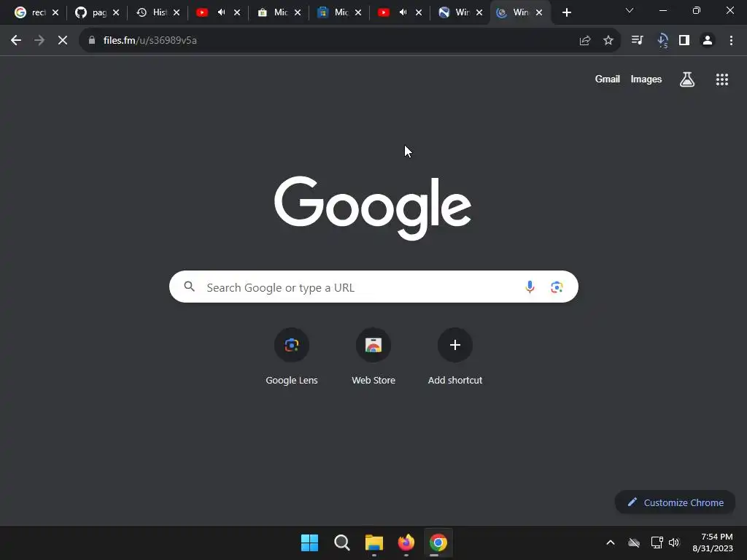The width and height of the screenshot is (747, 560).
Task: Open Search Labs flask icon
Action: pyautogui.click(x=687, y=79)
